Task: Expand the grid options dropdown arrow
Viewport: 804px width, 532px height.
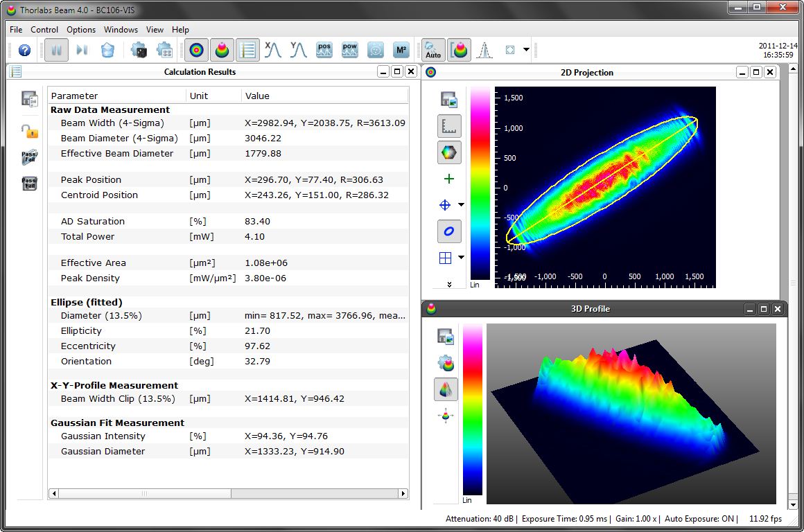Action: click(x=462, y=258)
